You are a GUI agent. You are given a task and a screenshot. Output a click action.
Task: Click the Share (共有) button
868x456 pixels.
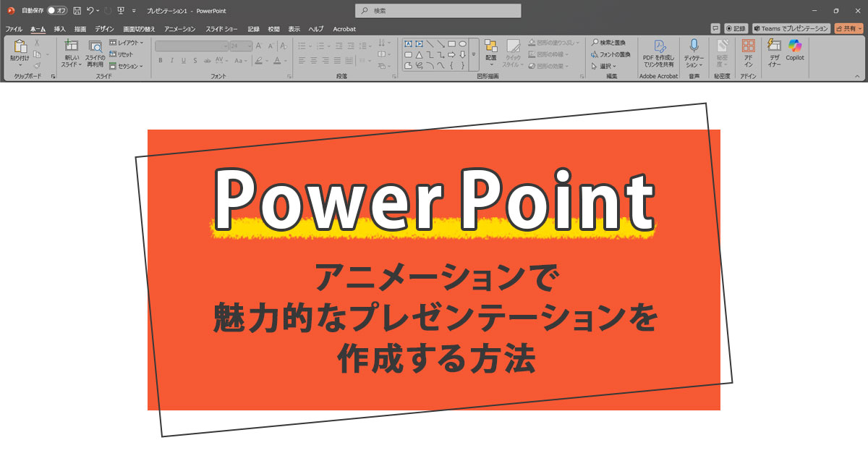click(848, 28)
